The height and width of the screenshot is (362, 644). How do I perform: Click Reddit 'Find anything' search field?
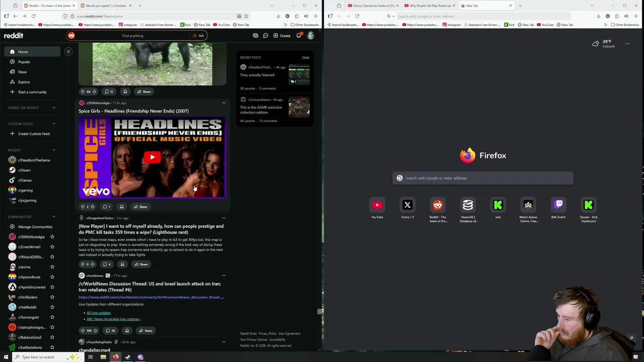[132, 36]
